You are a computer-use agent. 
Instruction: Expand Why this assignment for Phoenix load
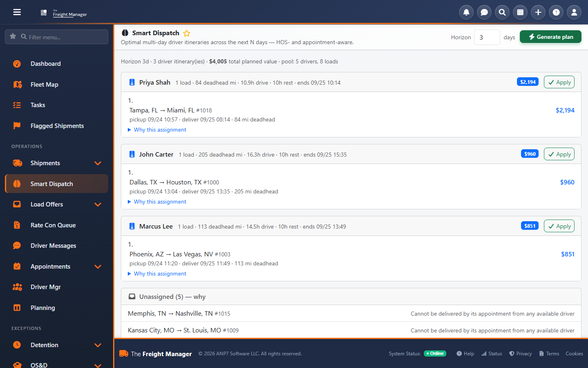[x=157, y=274]
